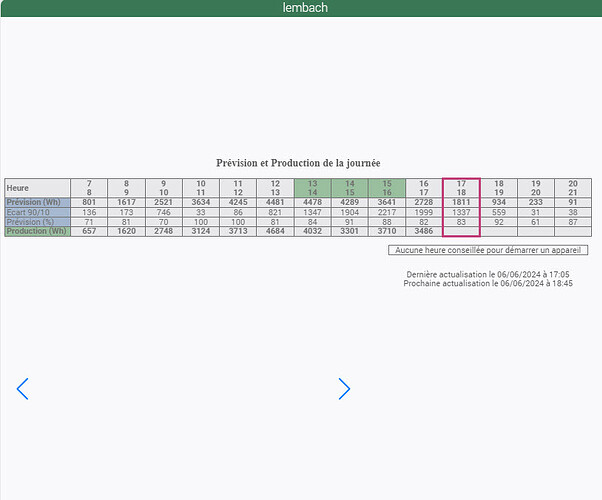This screenshot has width=602, height=500.
Task: Advance to next slide with right chevron
Action: tap(344, 389)
